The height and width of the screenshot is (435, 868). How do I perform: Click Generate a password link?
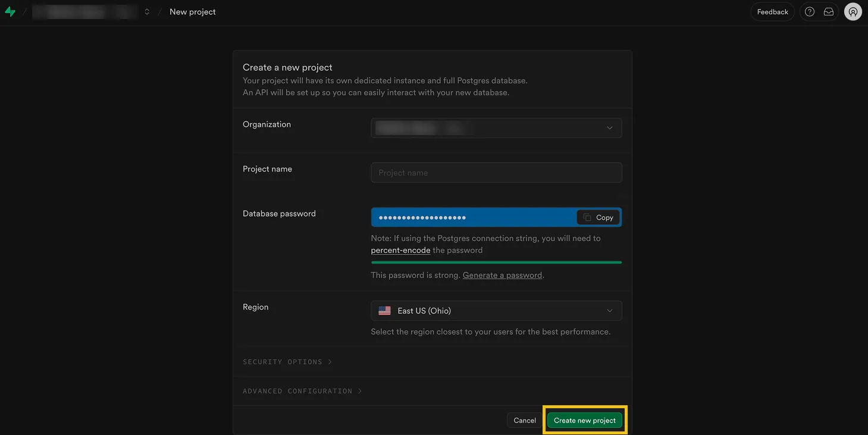[x=502, y=276]
